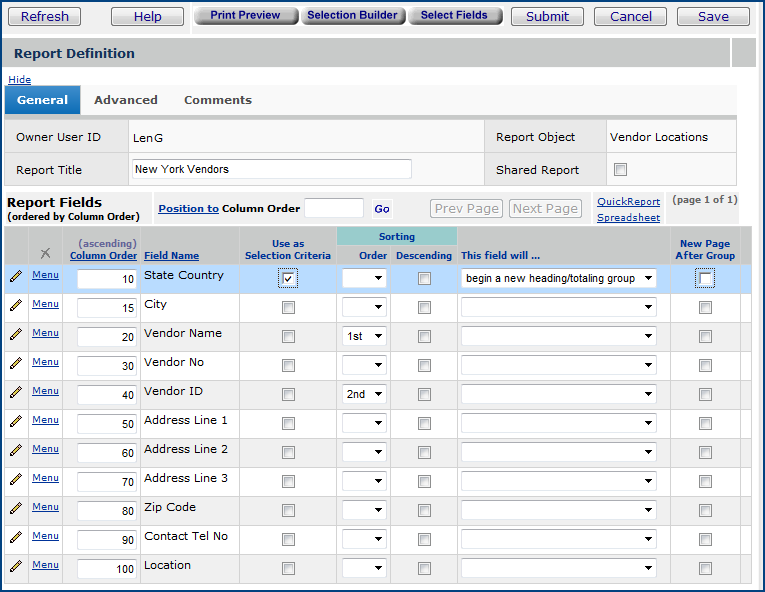Image resolution: width=765 pixels, height=592 pixels.
Task: Click the pencil edit icon for State Country
Action: (15, 276)
